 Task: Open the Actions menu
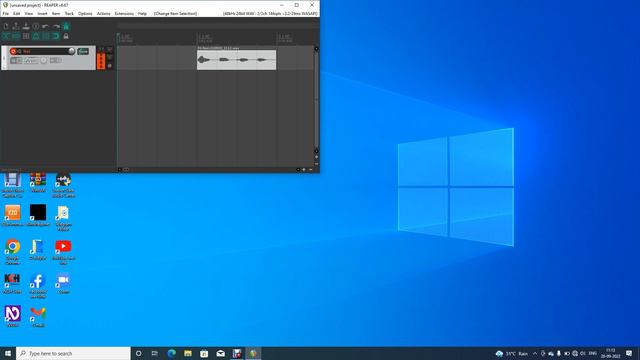(x=103, y=13)
